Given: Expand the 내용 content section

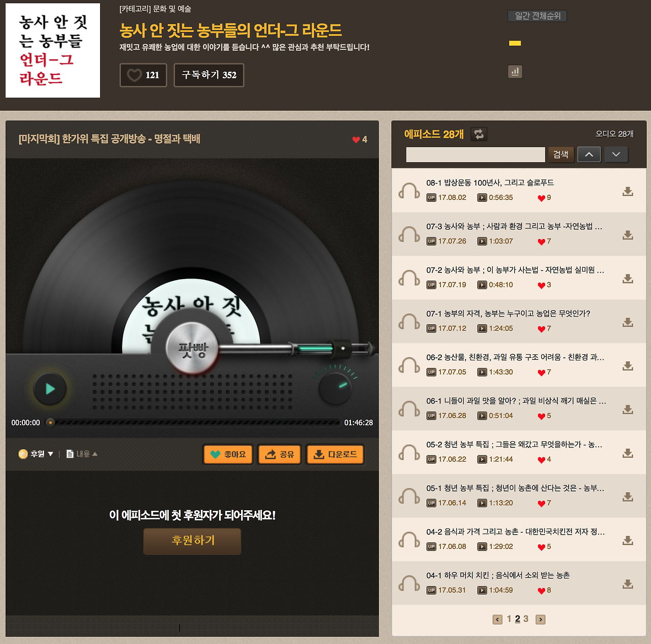Looking at the screenshot, I should tap(82, 454).
